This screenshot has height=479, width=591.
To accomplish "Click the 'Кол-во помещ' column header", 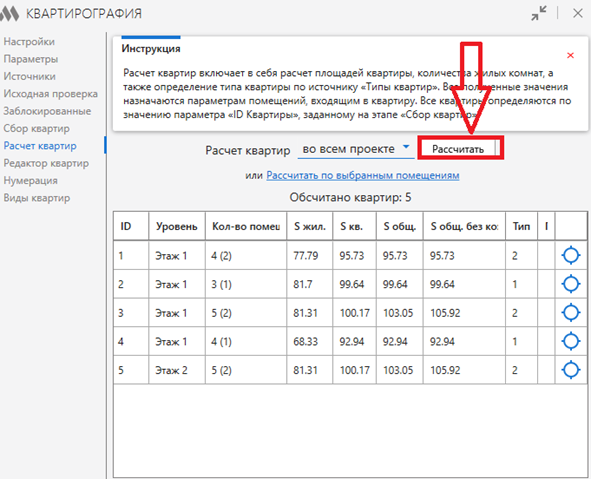I will (x=246, y=226).
